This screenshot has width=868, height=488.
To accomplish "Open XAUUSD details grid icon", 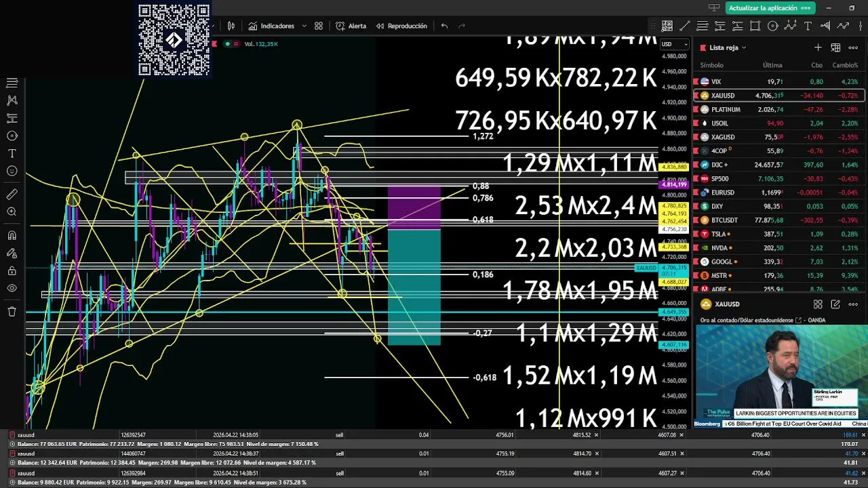I will pyautogui.click(x=818, y=304).
